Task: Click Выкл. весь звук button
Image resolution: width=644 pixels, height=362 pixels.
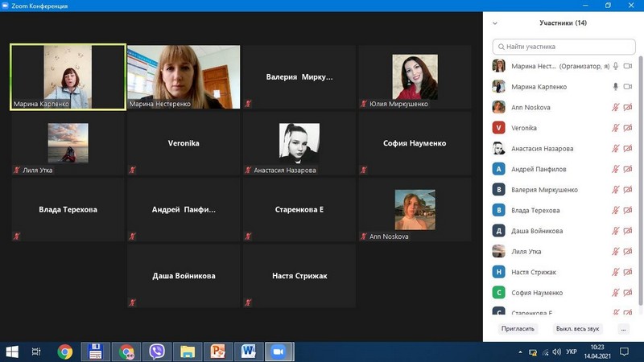Action: [x=577, y=329]
